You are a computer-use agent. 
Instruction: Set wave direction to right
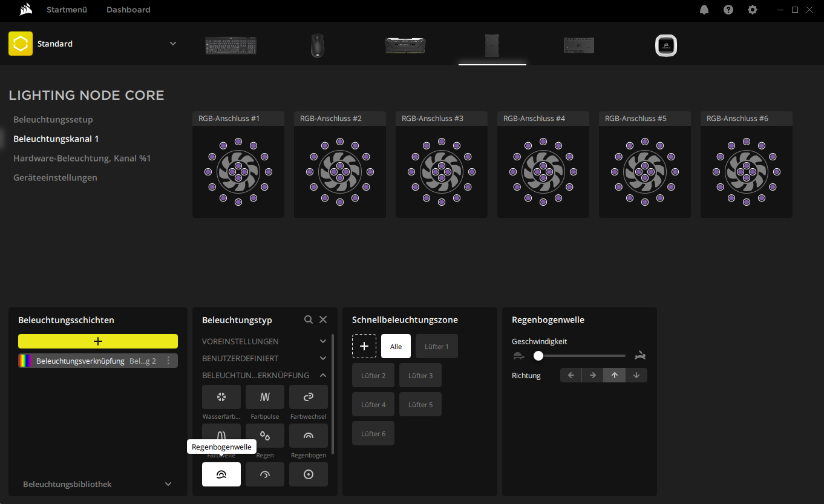point(593,375)
